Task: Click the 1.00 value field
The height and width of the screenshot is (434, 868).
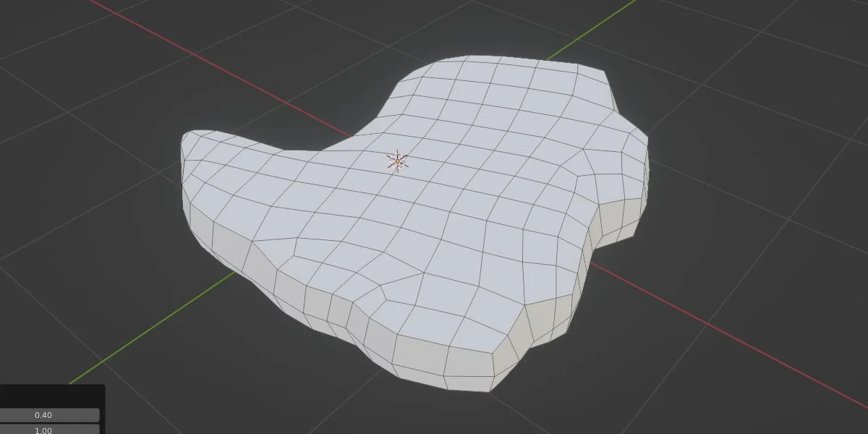Action: click(43, 428)
